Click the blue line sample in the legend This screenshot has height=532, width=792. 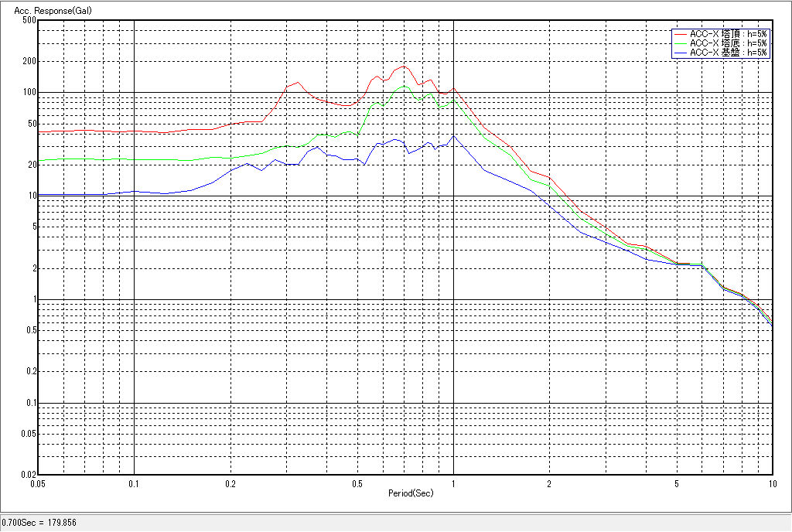[680, 53]
